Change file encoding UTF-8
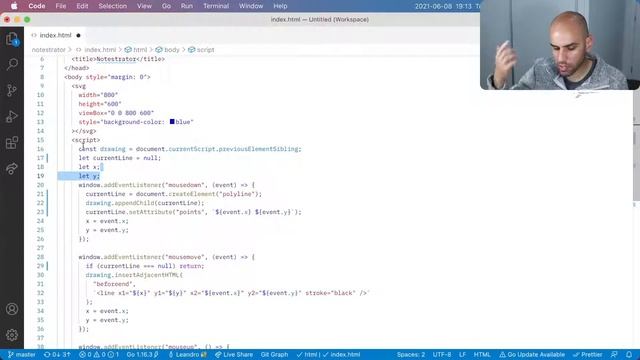Screen dimensions: 640x360 (x=442, y=355)
